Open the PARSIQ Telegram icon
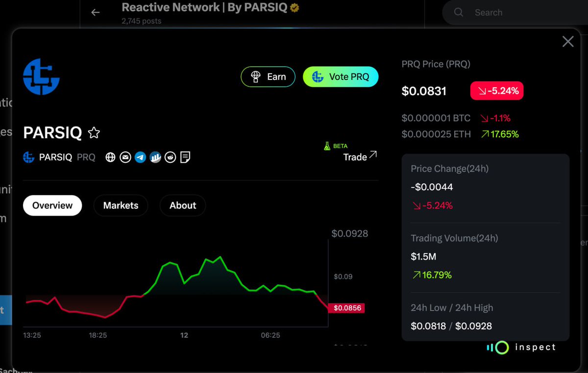 click(x=140, y=157)
